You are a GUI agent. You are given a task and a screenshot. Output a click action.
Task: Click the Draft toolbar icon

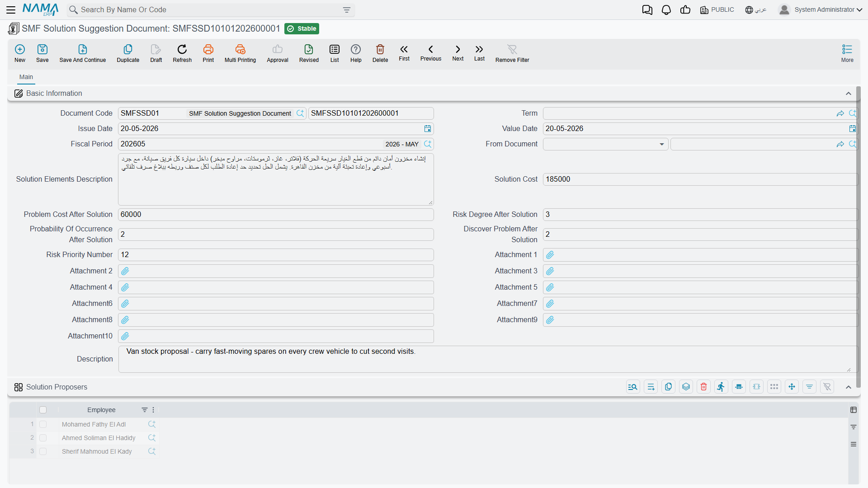[x=156, y=53]
